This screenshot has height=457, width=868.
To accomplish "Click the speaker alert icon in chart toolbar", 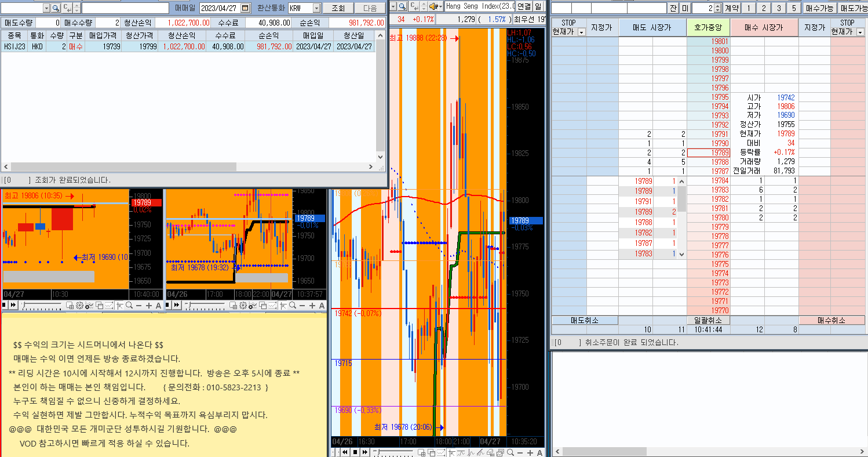I will pyautogui.click(x=433, y=6).
